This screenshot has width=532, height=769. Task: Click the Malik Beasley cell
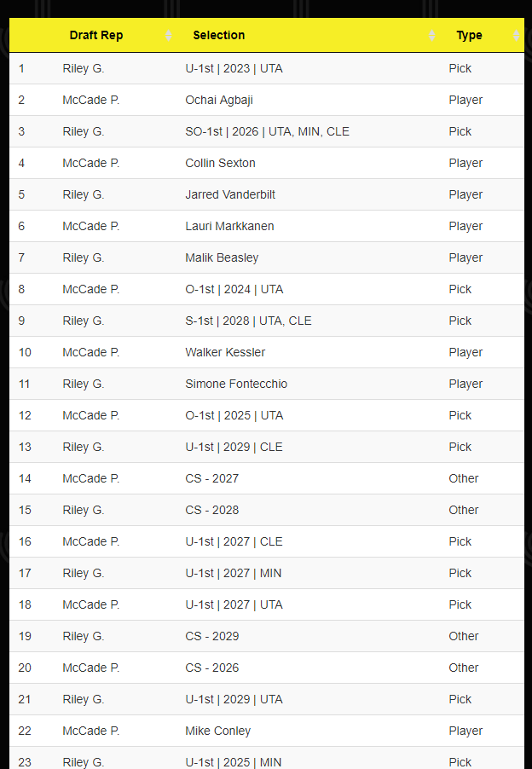[309, 258]
